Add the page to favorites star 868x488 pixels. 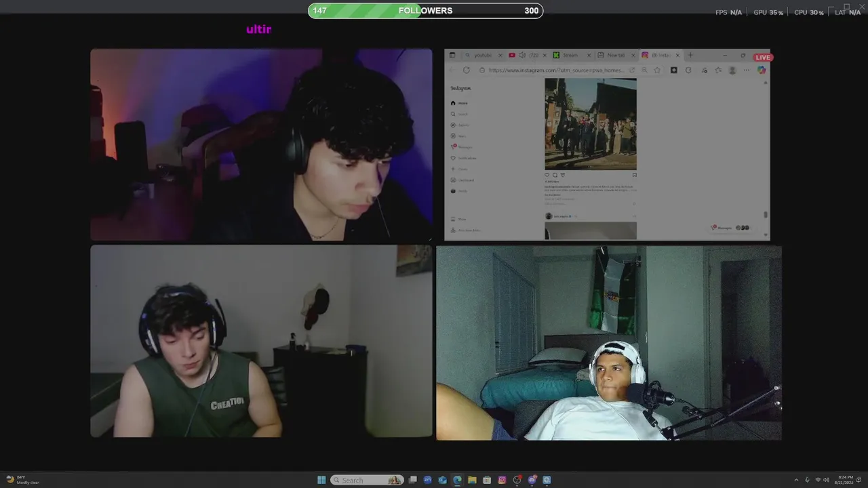coord(657,70)
